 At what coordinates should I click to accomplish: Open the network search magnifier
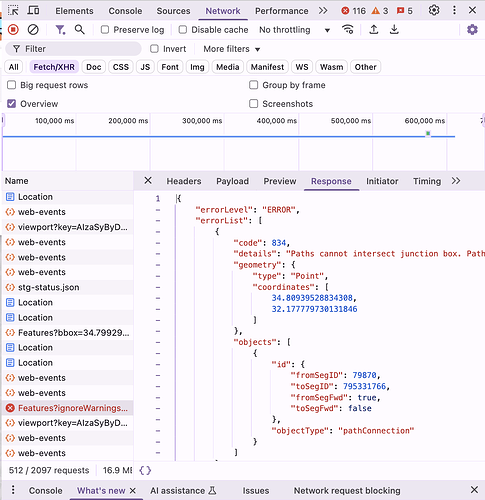pos(79,30)
